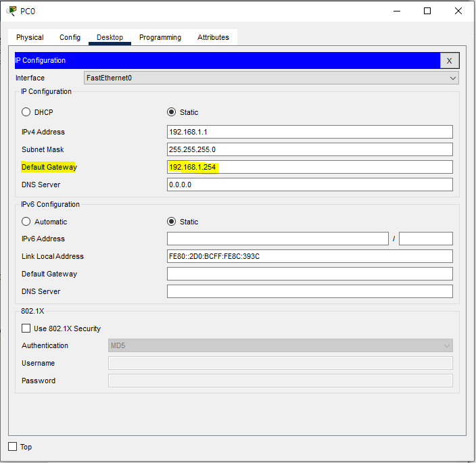The width and height of the screenshot is (476, 463).
Task: Select the Desktop tab
Action: pyautogui.click(x=110, y=37)
